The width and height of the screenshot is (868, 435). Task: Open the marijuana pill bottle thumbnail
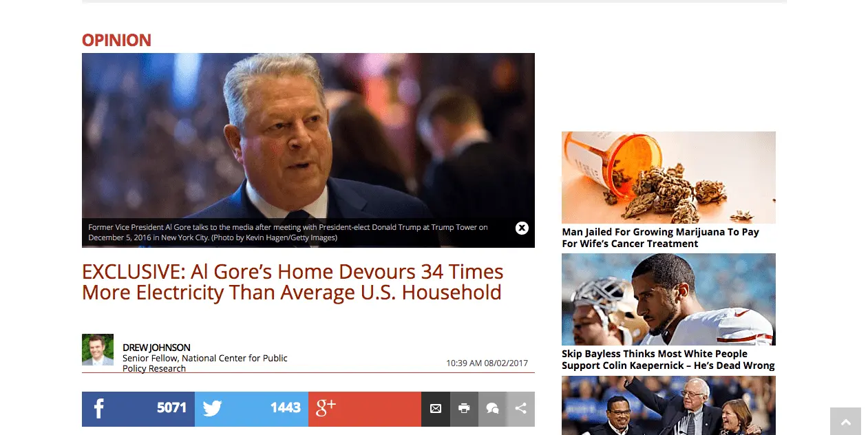click(x=668, y=178)
